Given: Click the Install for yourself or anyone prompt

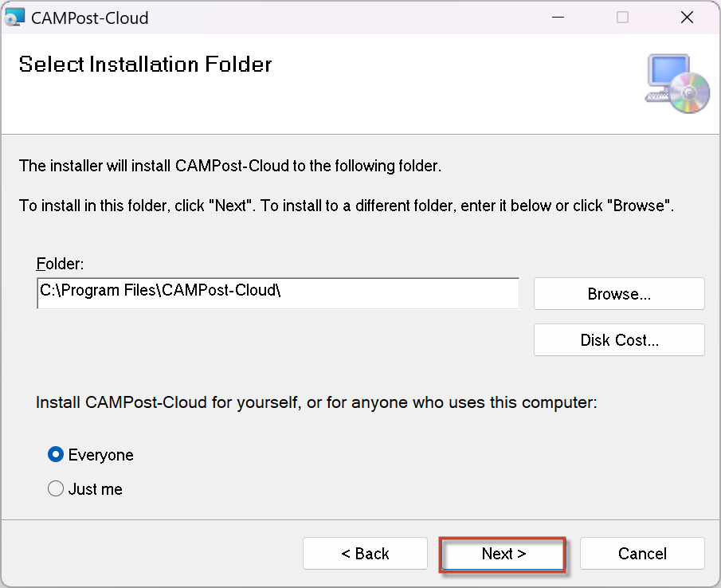Looking at the screenshot, I should [316, 402].
